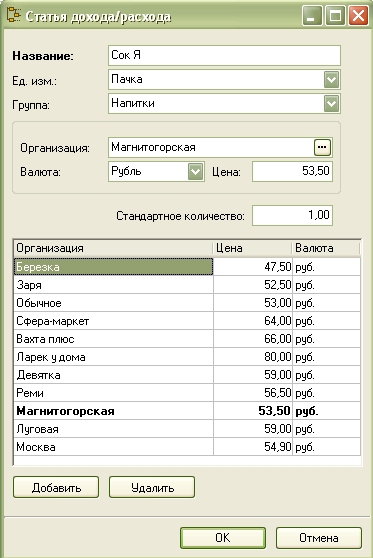Close the Статья дохода/расхода window
The height and width of the screenshot is (558, 373).
click(x=358, y=16)
